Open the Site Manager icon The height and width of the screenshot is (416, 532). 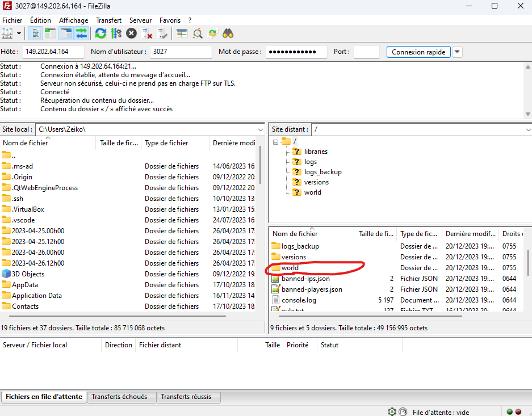7,33
